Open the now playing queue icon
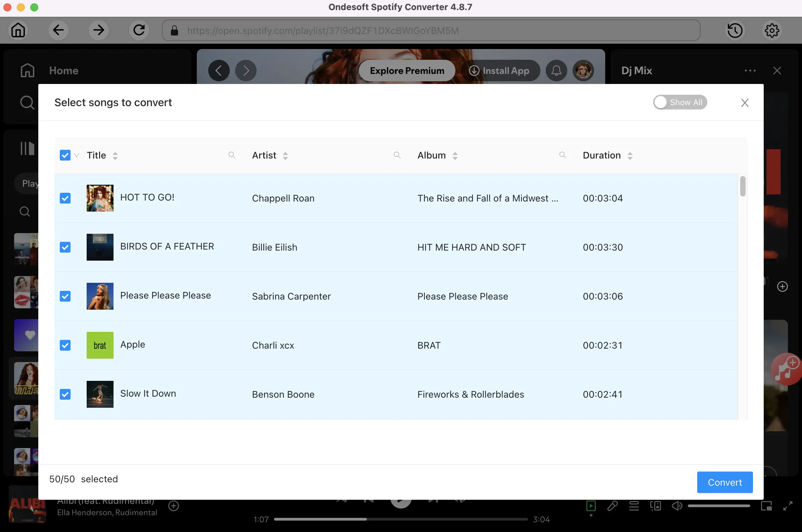This screenshot has width=802, height=532. [634, 506]
